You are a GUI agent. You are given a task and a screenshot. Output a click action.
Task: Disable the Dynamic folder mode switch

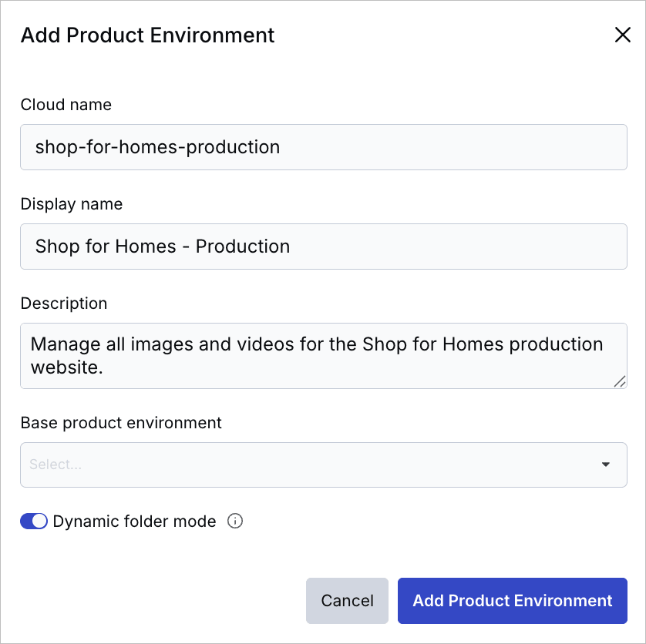[x=34, y=521]
